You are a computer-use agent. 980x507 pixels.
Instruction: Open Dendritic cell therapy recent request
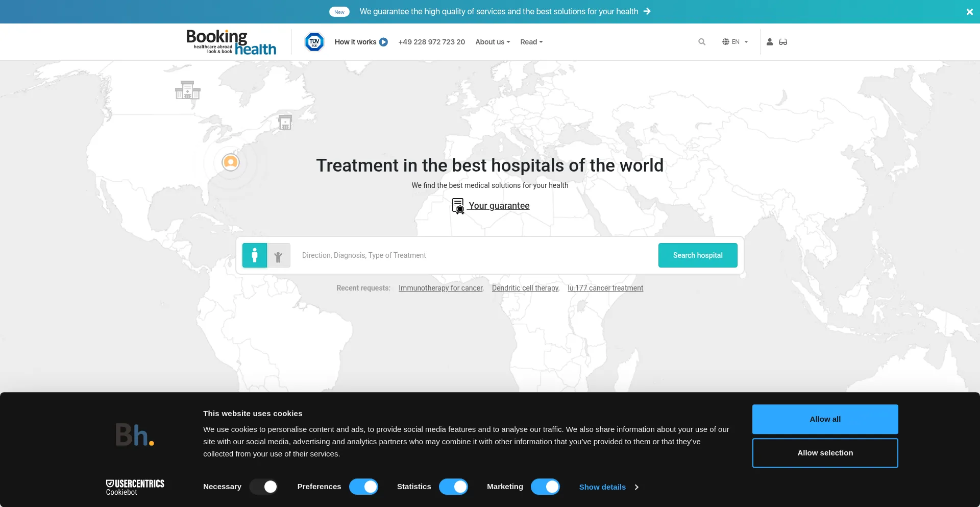(x=526, y=288)
